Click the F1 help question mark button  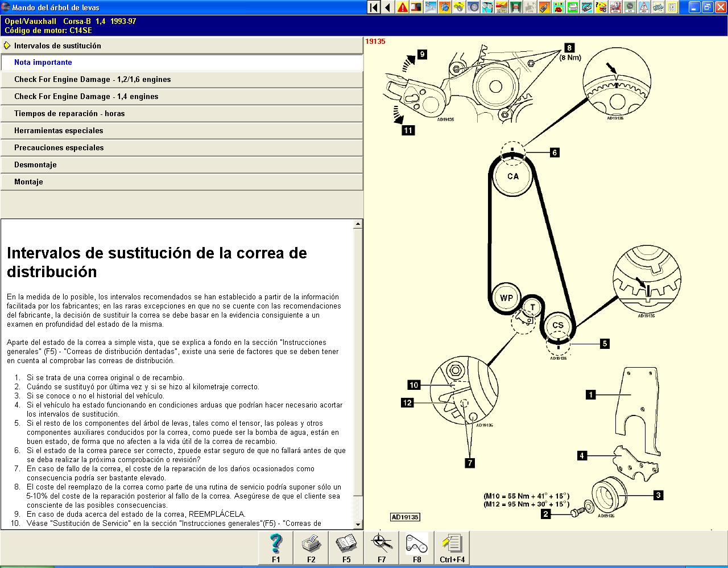[x=276, y=548]
